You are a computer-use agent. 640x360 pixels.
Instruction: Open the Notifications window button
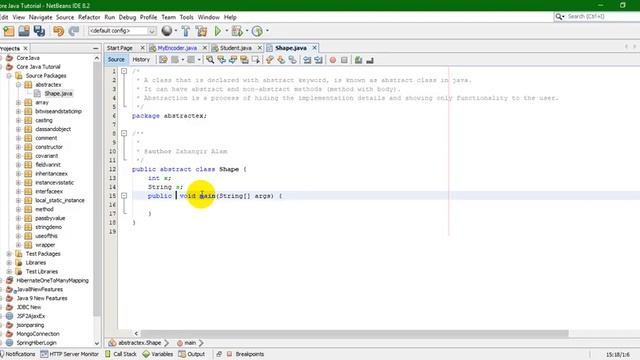[18, 354]
